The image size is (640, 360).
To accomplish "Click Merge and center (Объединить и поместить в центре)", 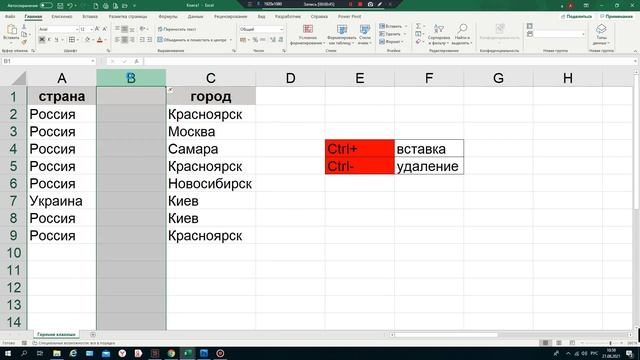I will pyautogui.click(x=192, y=40).
